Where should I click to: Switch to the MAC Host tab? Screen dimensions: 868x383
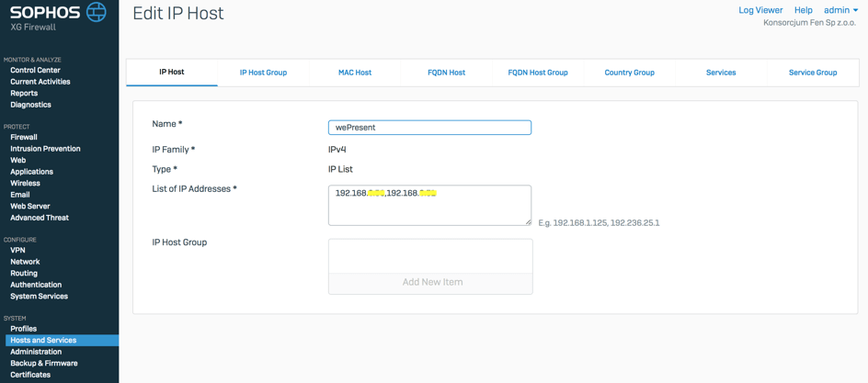click(355, 73)
